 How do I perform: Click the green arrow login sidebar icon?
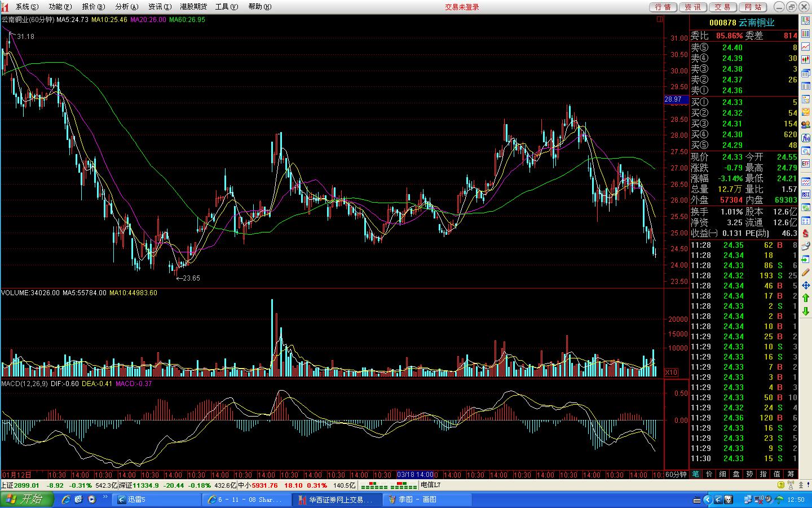[x=805, y=259]
